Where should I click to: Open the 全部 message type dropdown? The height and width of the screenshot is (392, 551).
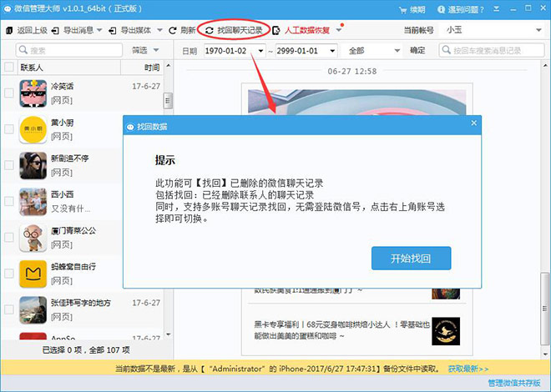click(372, 51)
